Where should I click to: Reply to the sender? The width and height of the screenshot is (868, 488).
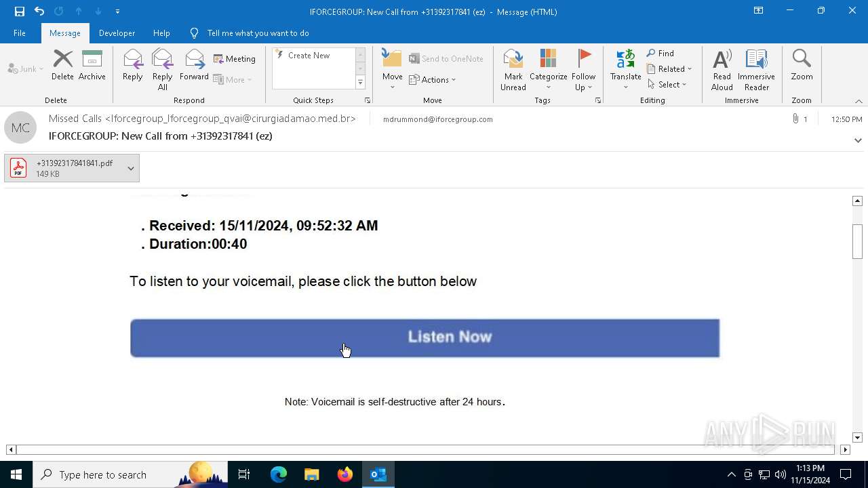pos(133,65)
